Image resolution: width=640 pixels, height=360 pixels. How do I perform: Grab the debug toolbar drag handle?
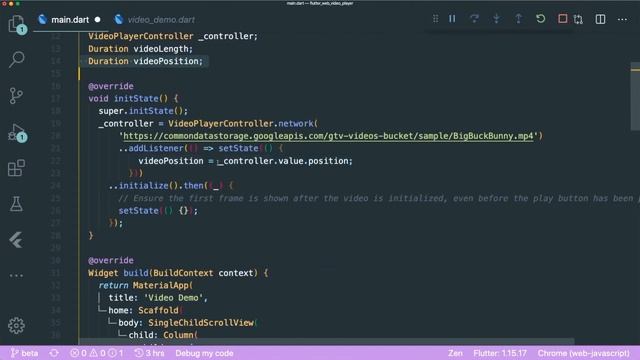point(436,19)
